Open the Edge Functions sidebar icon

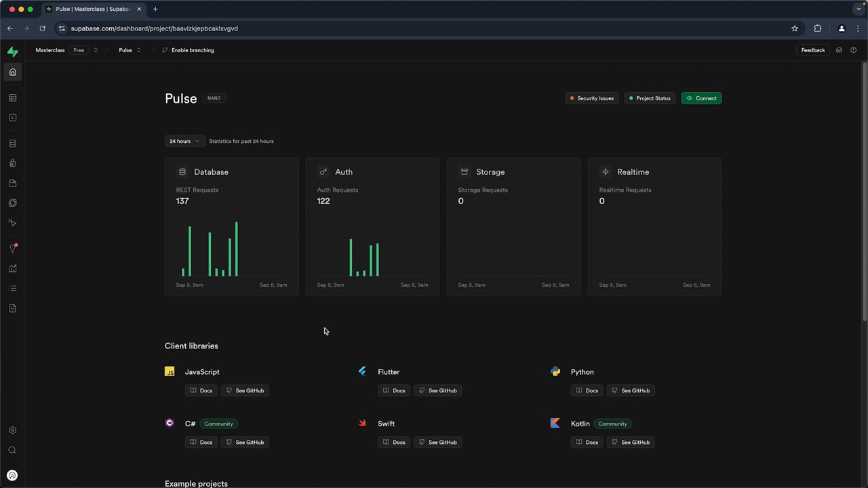click(12, 203)
